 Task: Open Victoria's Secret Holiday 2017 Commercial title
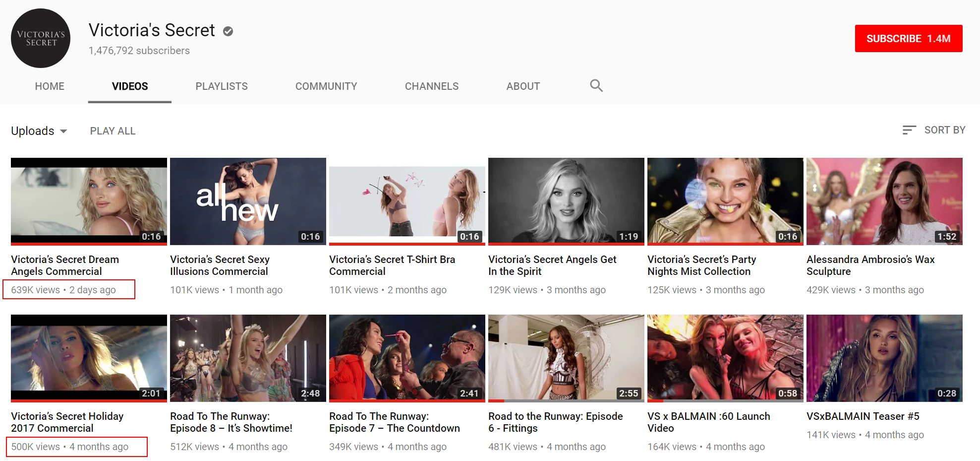pyautogui.click(x=67, y=422)
